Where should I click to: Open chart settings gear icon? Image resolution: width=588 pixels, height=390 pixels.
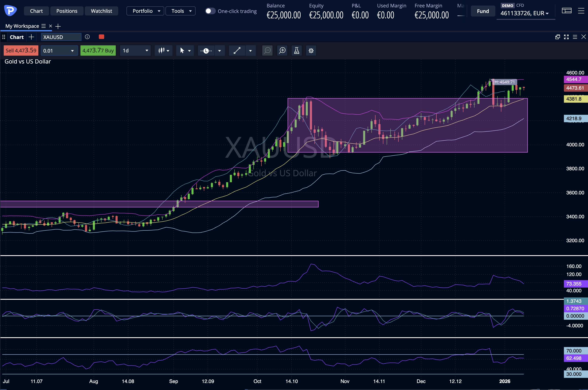pos(311,51)
